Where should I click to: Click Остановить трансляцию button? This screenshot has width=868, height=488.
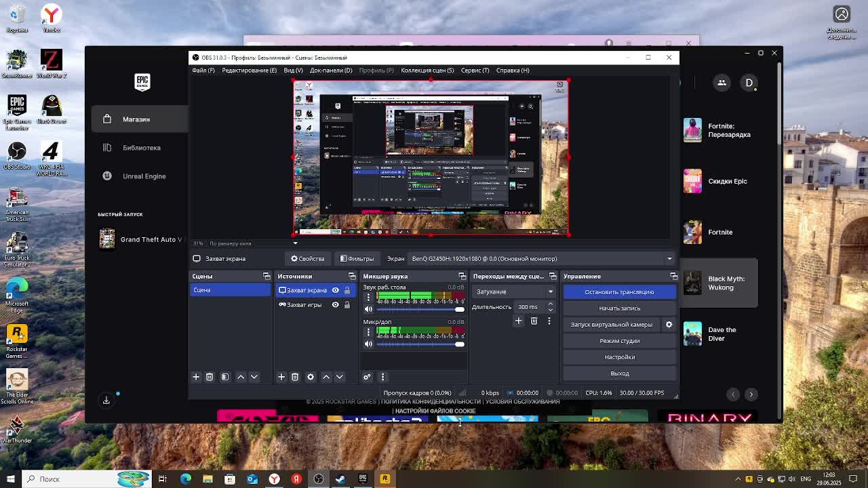619,292
